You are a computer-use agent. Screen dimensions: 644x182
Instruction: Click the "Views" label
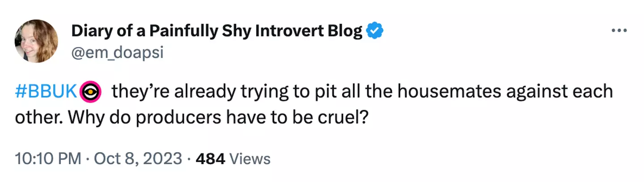pyautogui.click(x=250, y=159)
